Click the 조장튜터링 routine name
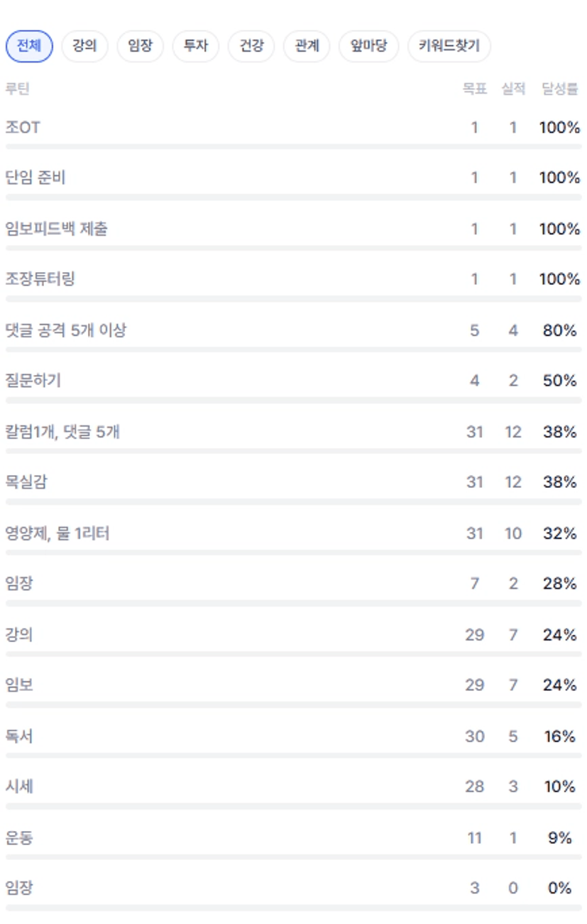The height and width of the screenshot is (924, 587). (x=40, y=279)
